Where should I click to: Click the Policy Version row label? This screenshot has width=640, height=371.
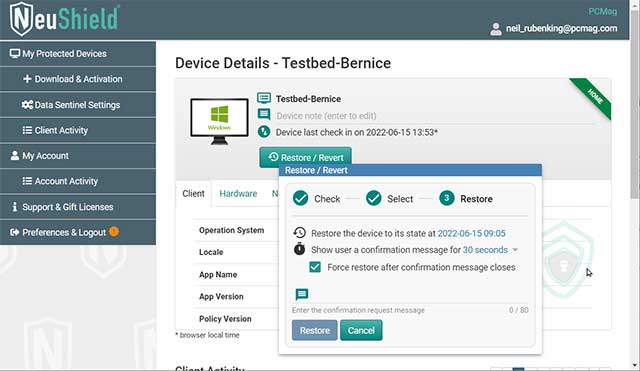225,319
